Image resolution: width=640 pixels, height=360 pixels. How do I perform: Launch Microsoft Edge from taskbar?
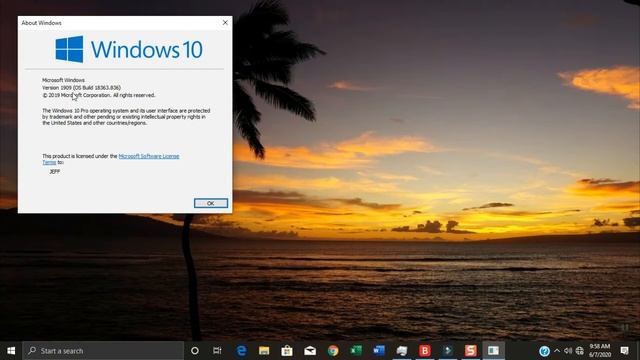coord(241,351)
